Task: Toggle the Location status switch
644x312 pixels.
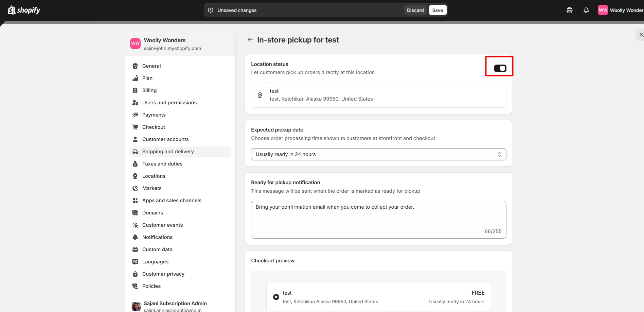Action: (x=500, y=68)
